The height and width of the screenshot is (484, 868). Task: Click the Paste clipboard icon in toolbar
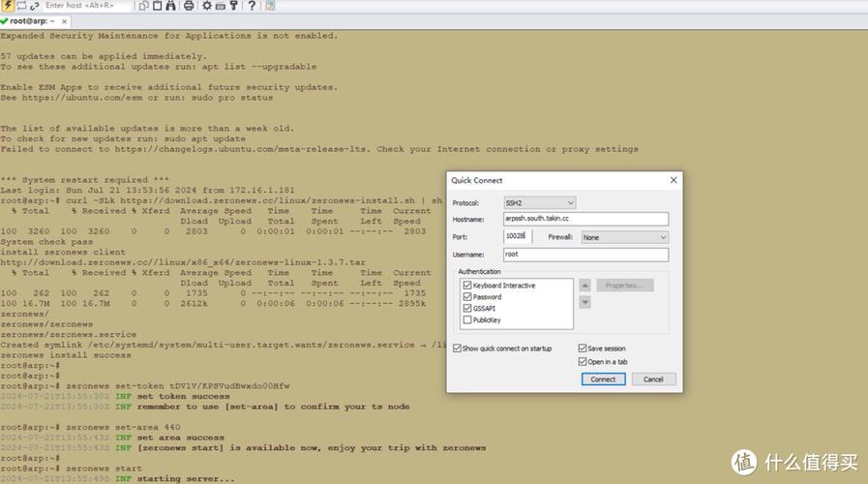[157, 6]
